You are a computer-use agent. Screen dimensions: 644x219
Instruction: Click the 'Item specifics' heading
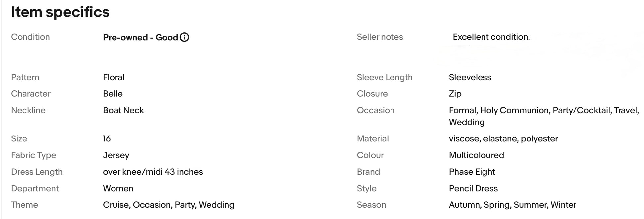pyautogui.click(x=60, y=12)
